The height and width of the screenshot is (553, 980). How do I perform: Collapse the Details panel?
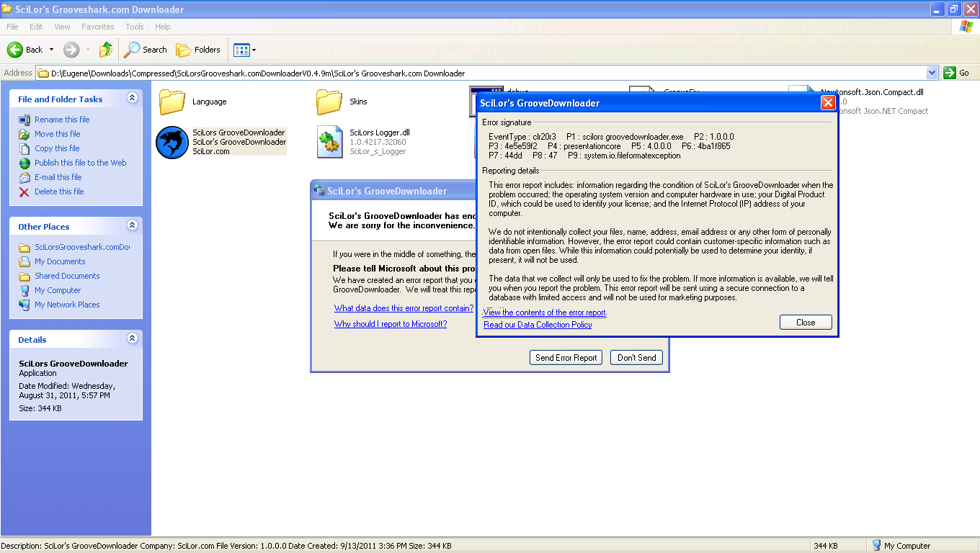[132, 338]
